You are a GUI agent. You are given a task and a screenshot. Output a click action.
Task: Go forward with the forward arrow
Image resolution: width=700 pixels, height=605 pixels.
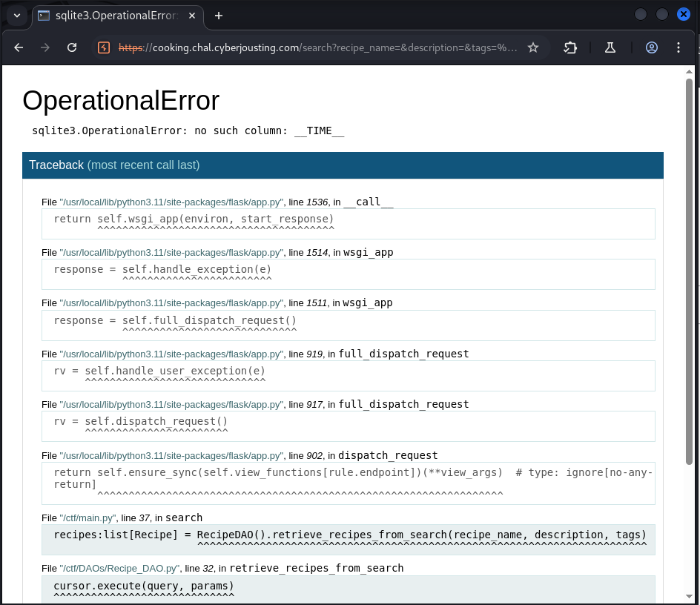[45, 47]
